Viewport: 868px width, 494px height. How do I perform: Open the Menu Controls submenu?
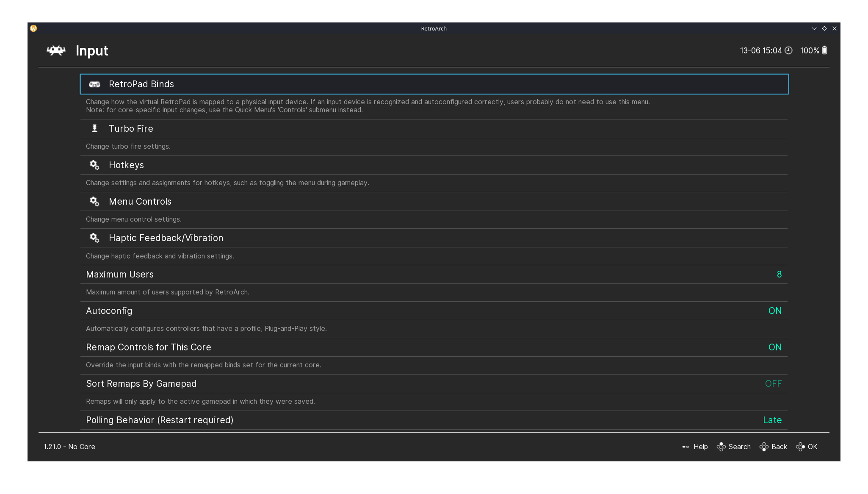[140, 202]
